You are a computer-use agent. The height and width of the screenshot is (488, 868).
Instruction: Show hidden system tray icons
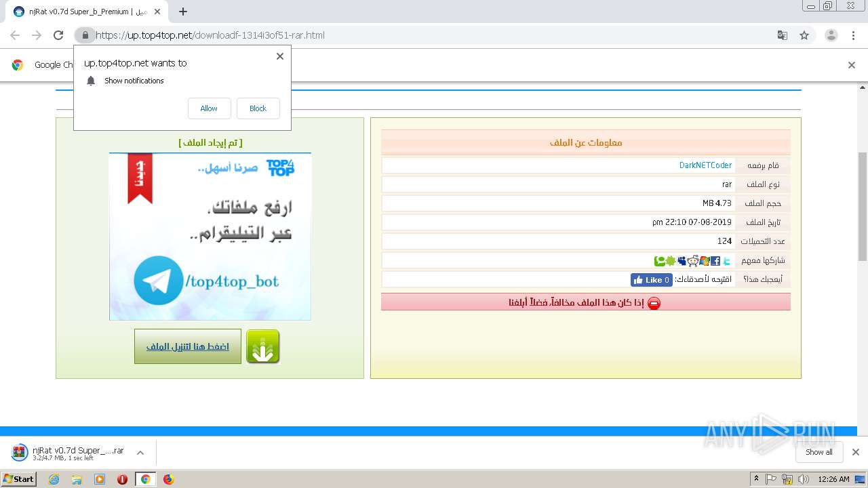coord(756,479)
